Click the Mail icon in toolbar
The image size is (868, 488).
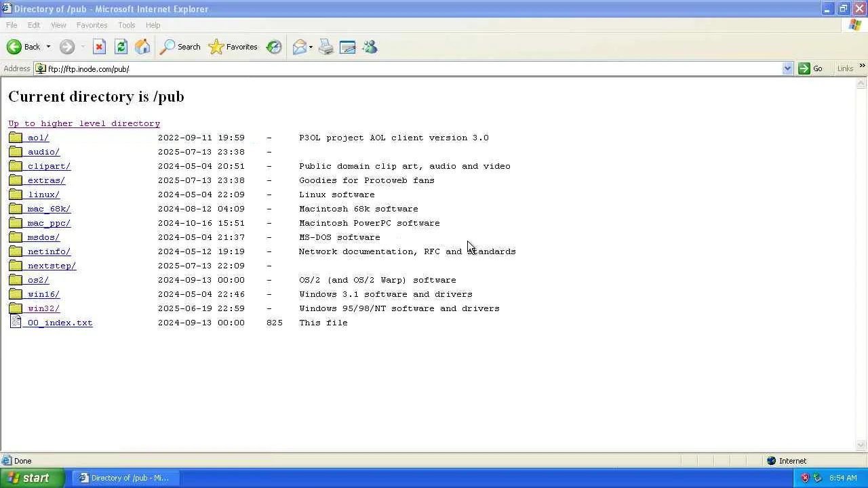tap(299, 47)
